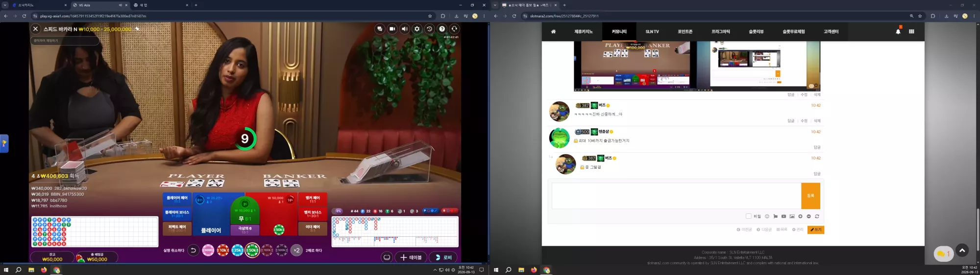
Task: Submit comment with orange 등록 button
Action: pos(810,196)
